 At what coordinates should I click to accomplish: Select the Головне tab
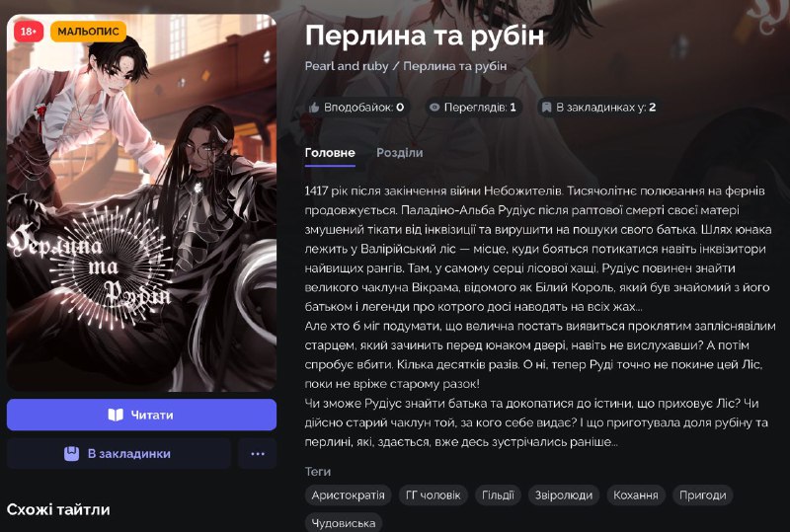(x=330, y=153)
